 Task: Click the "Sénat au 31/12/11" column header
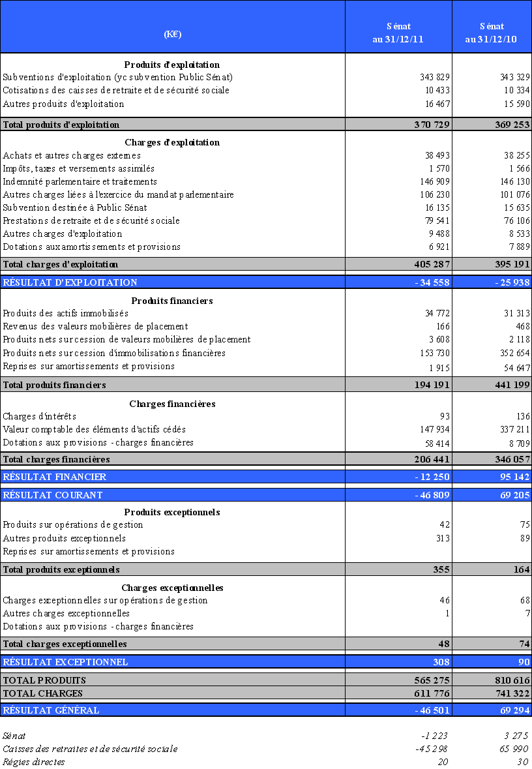point(398,33)
